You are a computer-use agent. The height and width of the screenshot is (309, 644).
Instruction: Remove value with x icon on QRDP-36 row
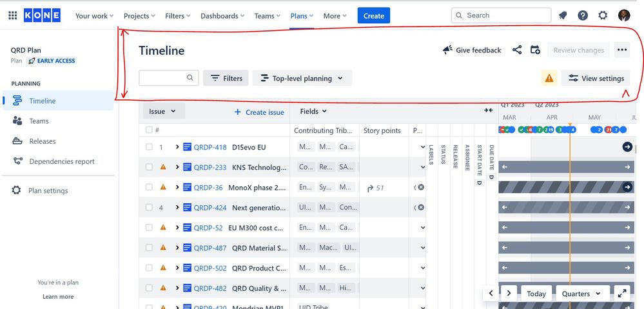point(421,187)
